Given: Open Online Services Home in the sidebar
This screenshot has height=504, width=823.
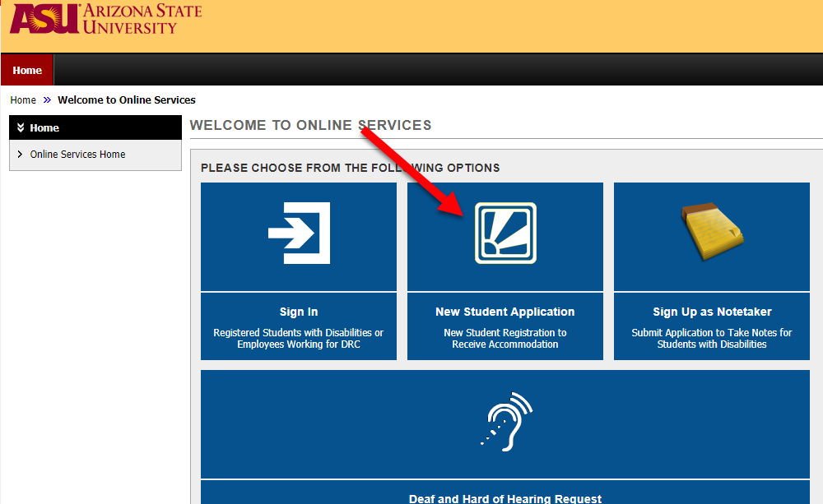Looking at the screenshot, I should (77, 155).
